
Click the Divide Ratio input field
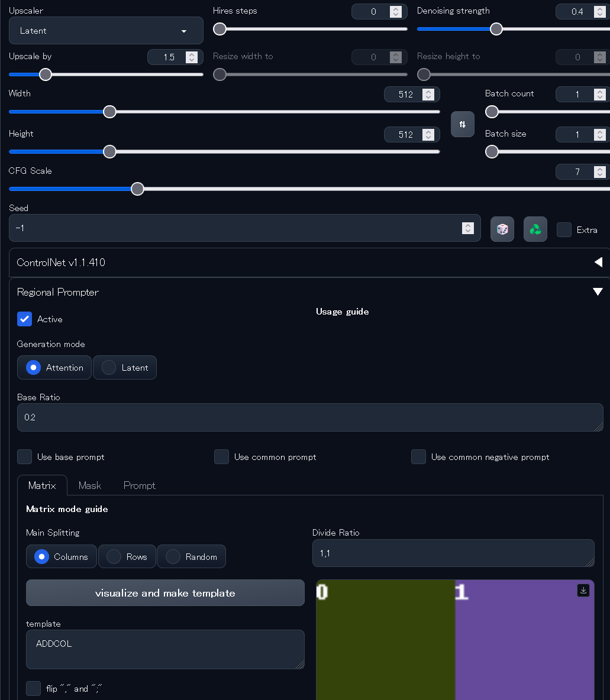point(453,553)
